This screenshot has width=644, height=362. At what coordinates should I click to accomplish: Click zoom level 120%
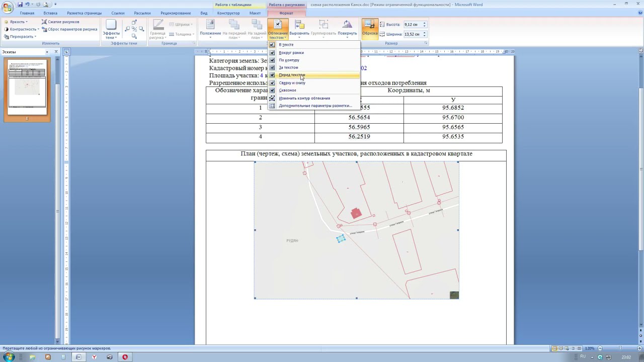590,348
